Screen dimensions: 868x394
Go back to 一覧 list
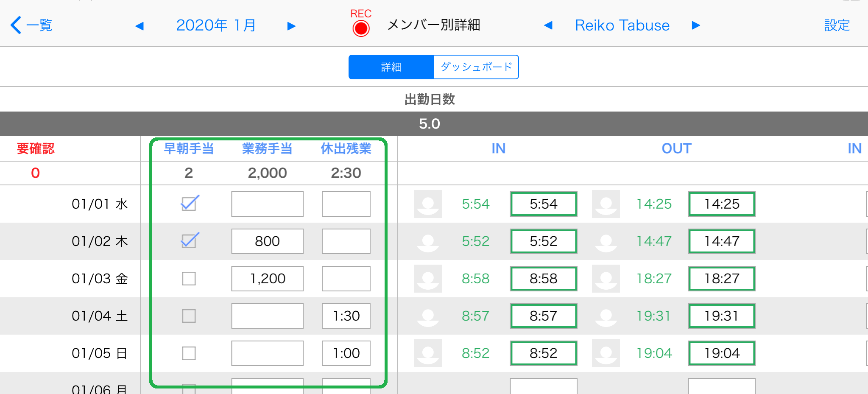tap(31, 25)
